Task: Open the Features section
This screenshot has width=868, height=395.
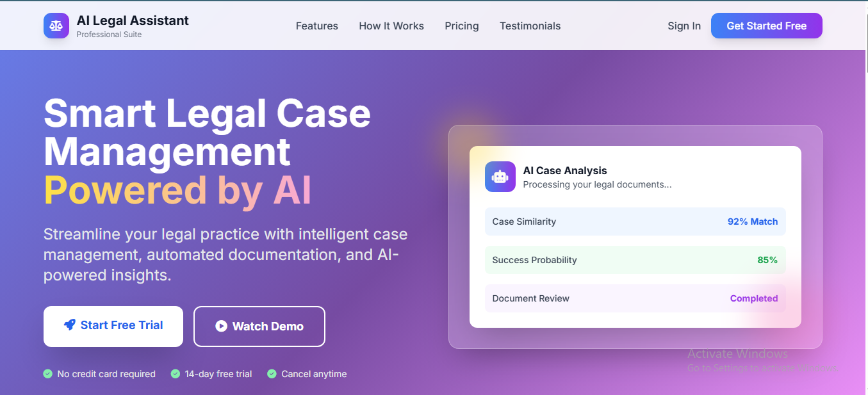Action: click(x=316, y=26)
